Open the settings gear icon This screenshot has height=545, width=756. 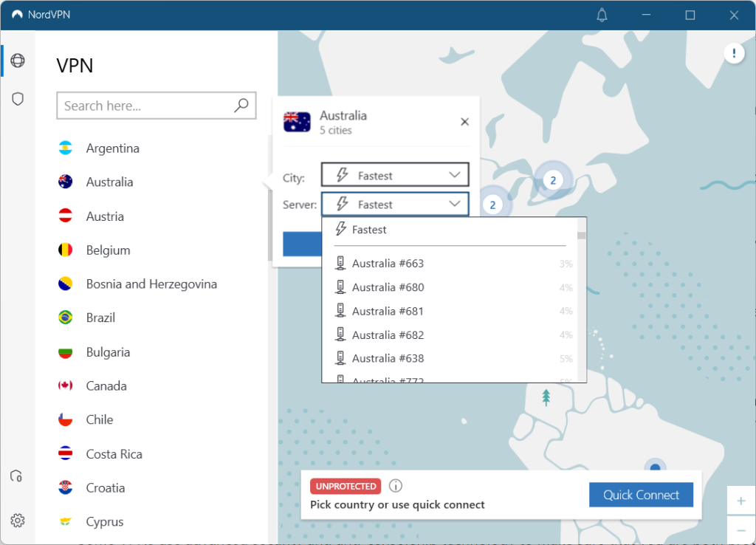18,521
